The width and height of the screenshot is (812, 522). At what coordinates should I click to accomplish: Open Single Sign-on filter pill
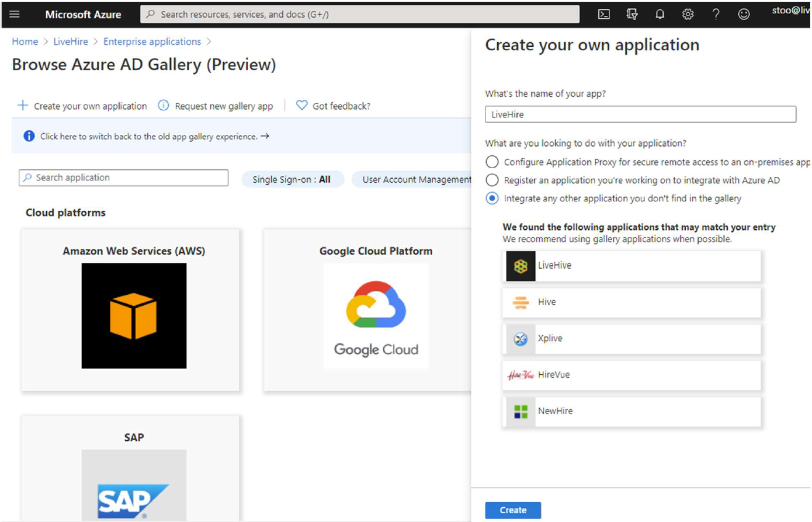(x=292, y=179)
